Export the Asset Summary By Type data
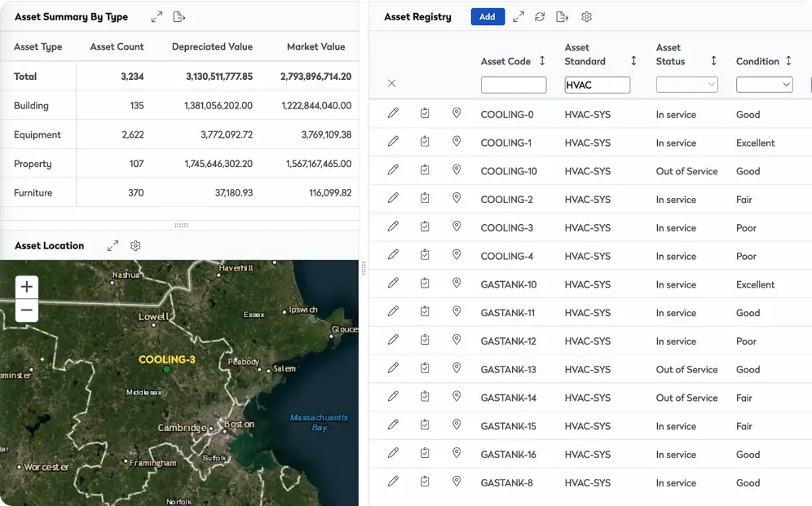The width and height of the screenshot is (812, 506). (x=179, y=17)
